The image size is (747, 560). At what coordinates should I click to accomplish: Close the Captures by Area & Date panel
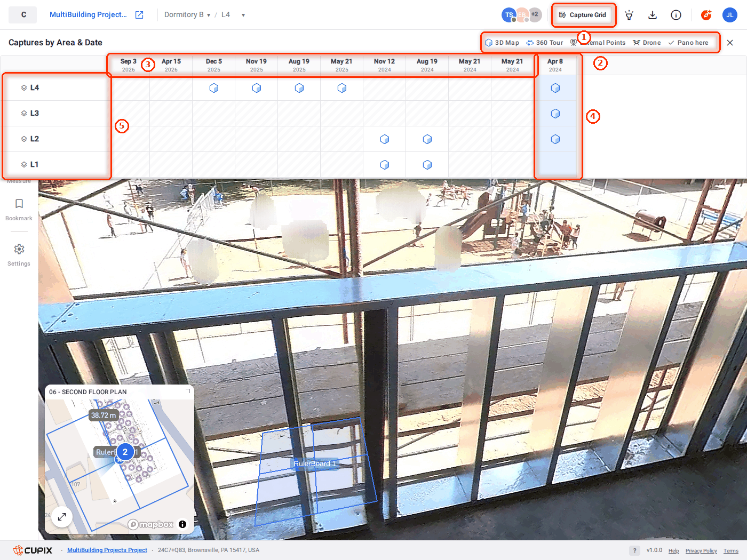(x=730, y=43)
